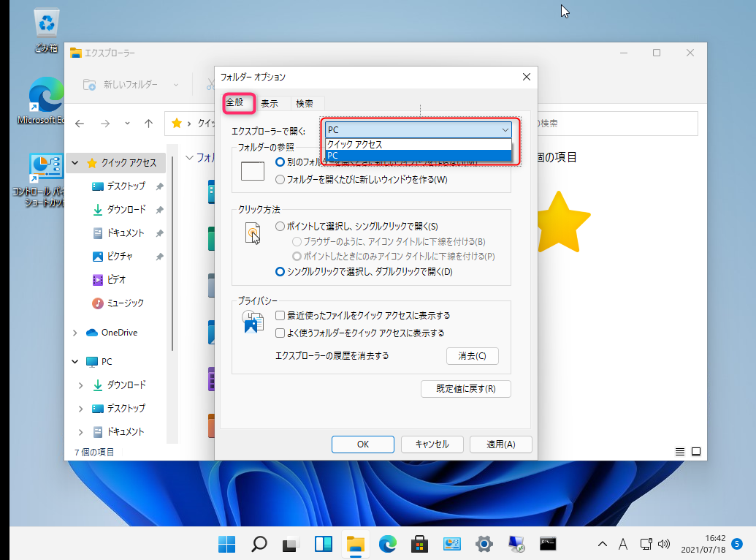Check よく使うフォルダーをクイックアクセスに表示する
The image size is (756, 560).
point(280,333)
